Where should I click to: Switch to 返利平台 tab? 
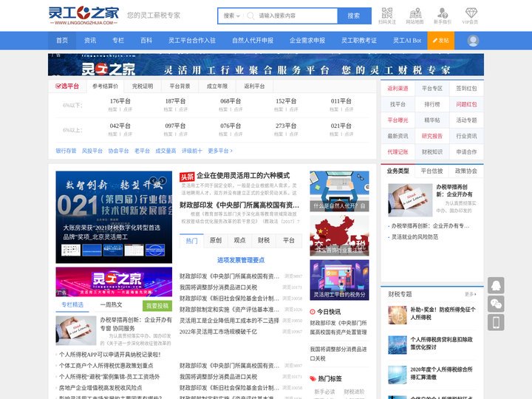254,86
